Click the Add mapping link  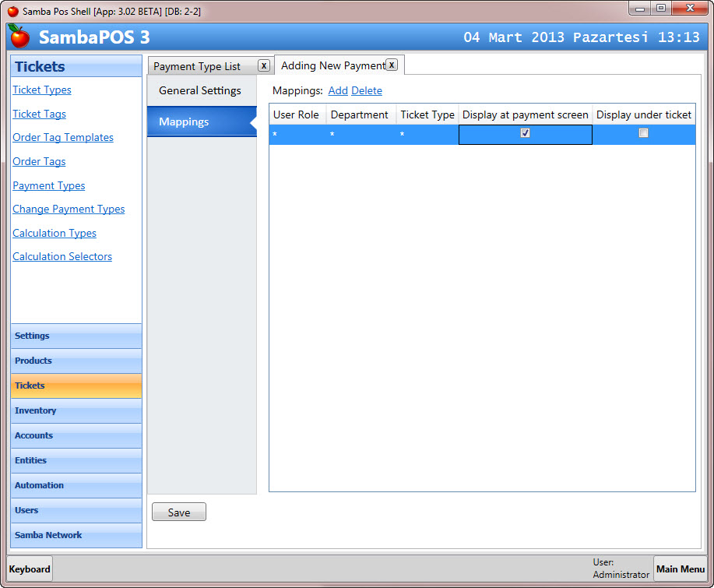tap(338, 90)
